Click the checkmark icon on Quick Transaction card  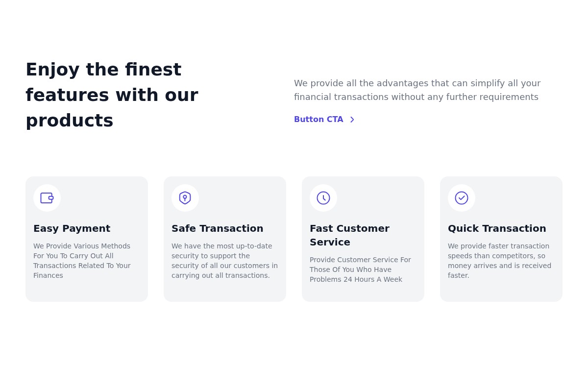coord(462,198)
